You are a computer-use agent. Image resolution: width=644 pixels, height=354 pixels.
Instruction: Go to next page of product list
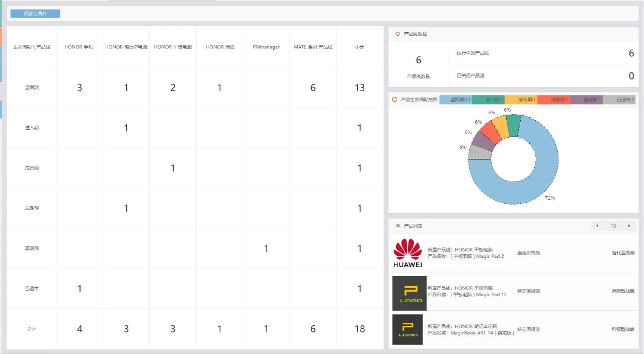pyautogui.click(x=629, y=226)
